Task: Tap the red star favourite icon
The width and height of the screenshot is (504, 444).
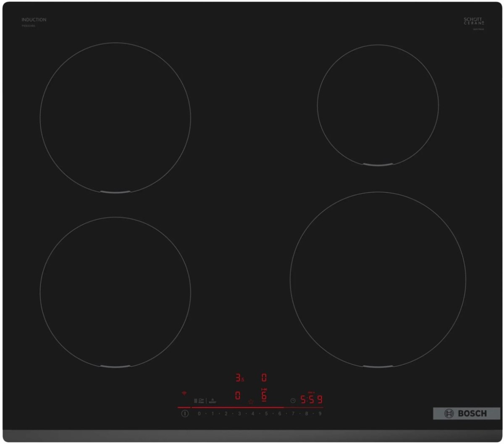Action: coord(251,402)
